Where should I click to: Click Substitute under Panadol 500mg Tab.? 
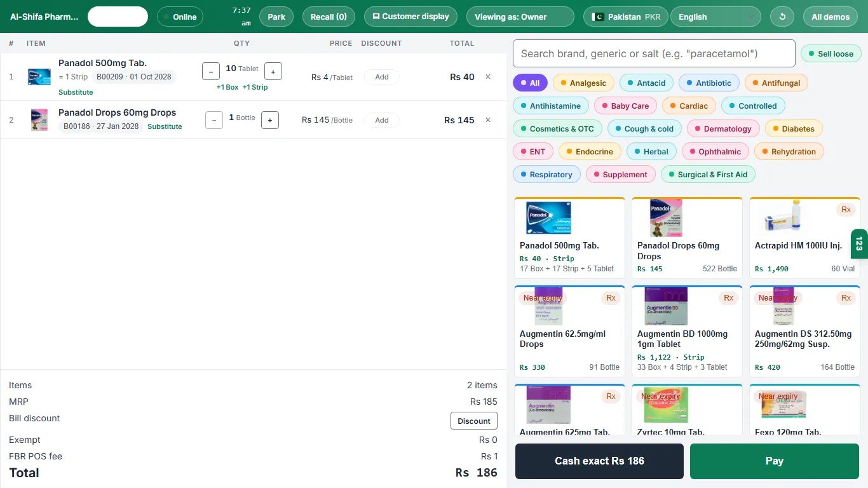(x=76, y=92)
